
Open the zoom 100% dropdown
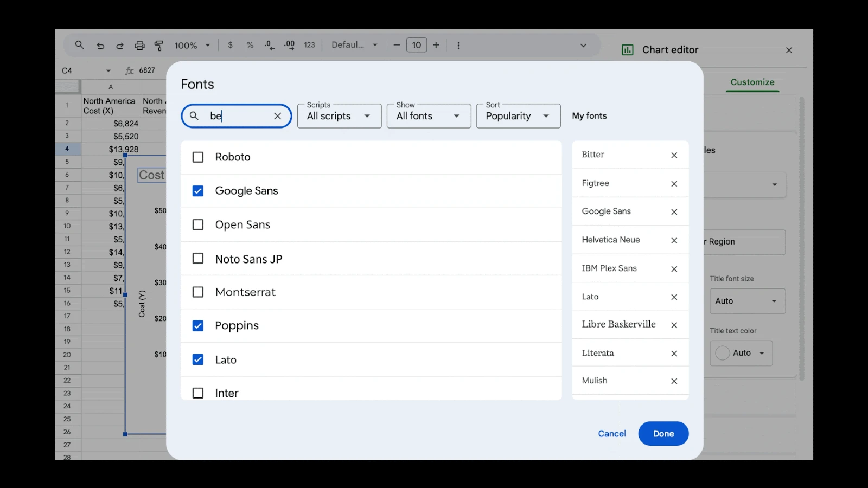pyautogui.click(x=192, y=46)
